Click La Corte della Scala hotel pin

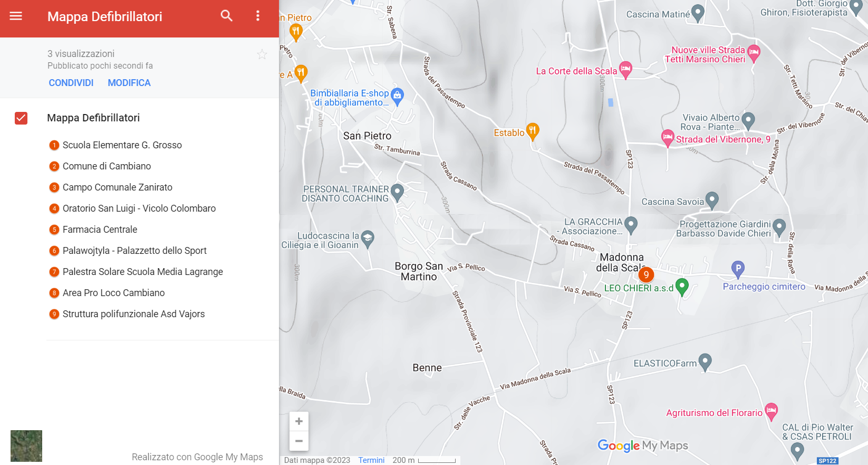pyautogui.click(x=625, y=70)
